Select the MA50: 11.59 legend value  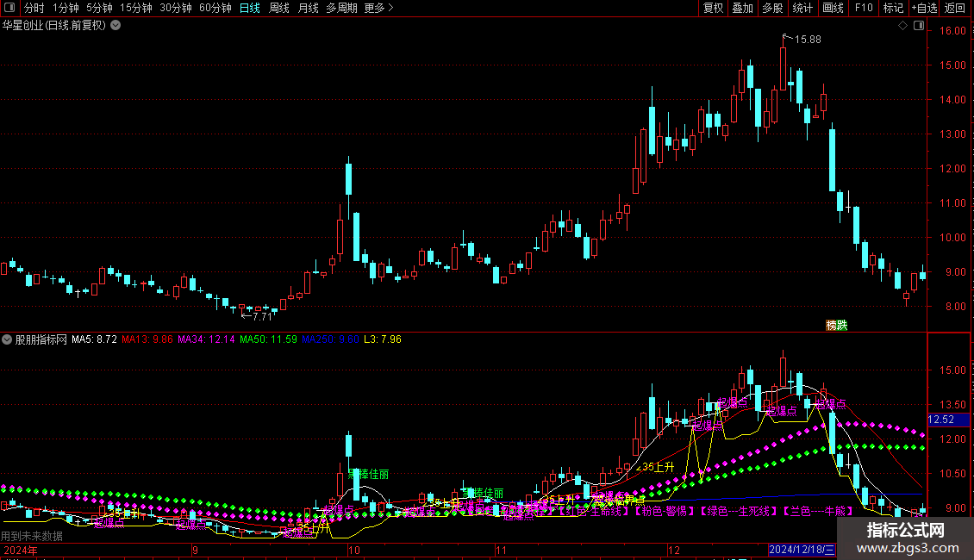click(x=268, y=339)
